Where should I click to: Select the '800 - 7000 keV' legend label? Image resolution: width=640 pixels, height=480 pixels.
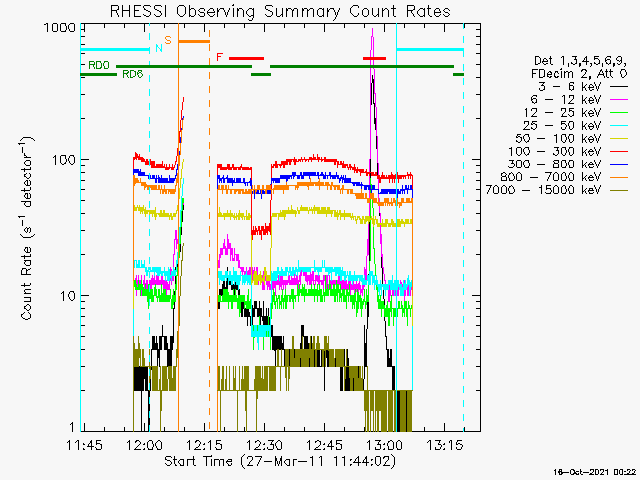coord(551,177)
